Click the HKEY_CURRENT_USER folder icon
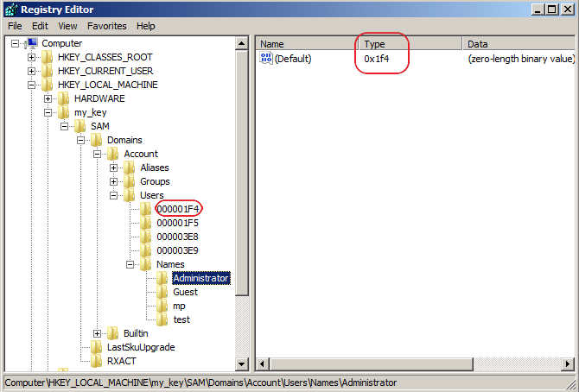Image resolution: width=579 pixels, height=392 pixels. click(48, 71)
